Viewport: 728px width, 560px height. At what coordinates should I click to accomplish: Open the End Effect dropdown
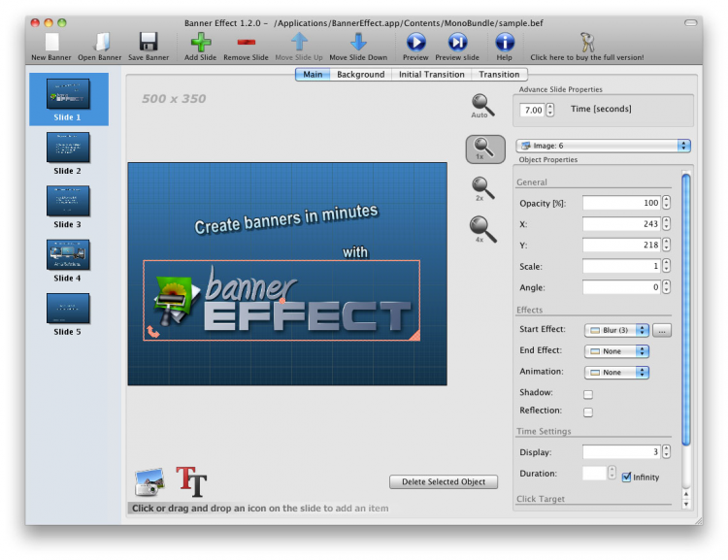click(616, 351)
